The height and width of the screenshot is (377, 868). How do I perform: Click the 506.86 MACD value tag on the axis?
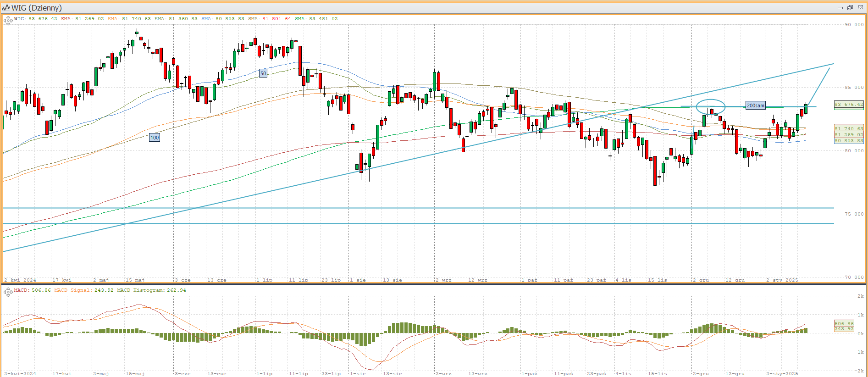click(x=844, y=323)
